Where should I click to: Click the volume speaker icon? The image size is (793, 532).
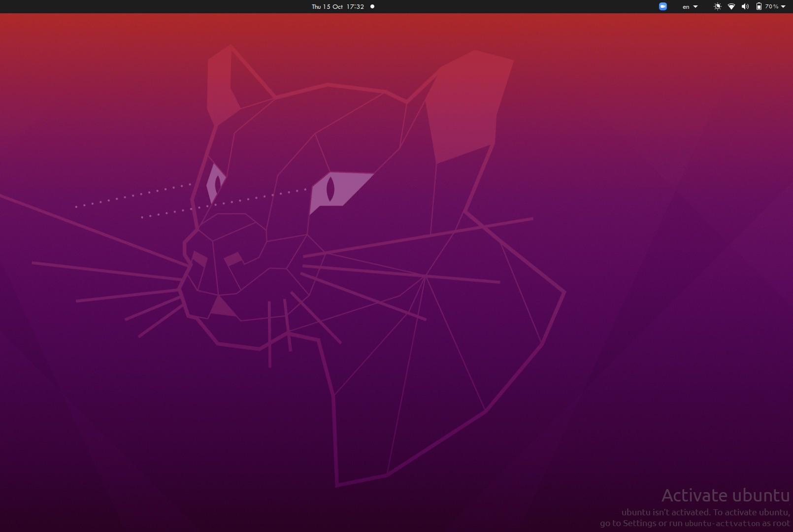[x=745, y=6]
